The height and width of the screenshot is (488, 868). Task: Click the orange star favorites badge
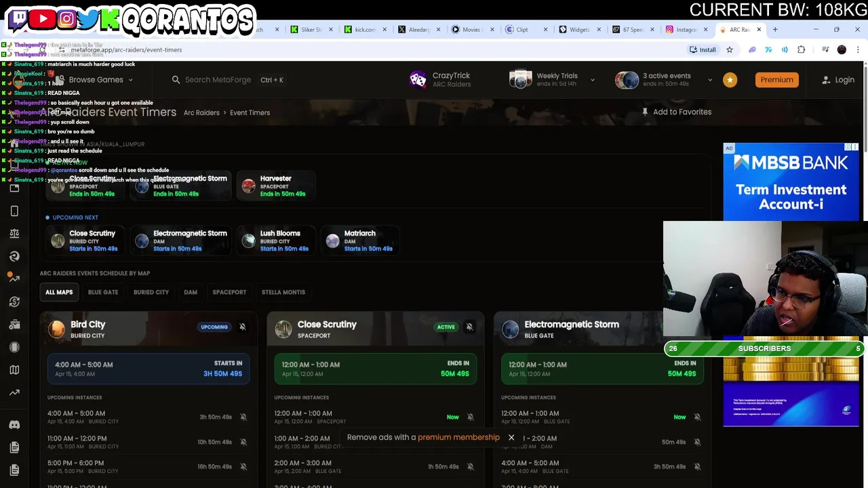pos(730,80)
